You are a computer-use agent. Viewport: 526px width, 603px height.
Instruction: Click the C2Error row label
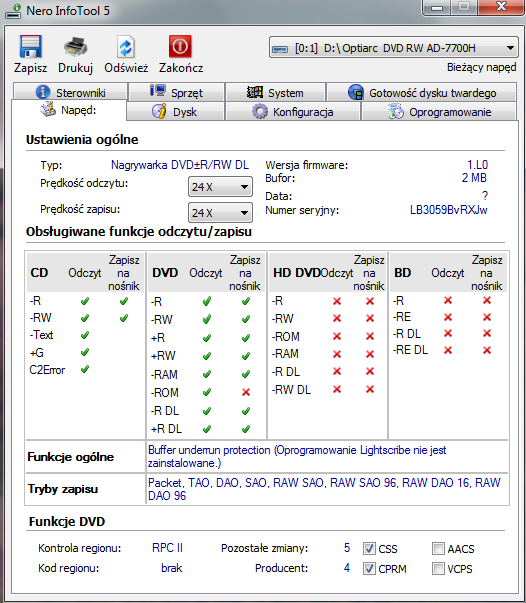click(x=47, y=370)
